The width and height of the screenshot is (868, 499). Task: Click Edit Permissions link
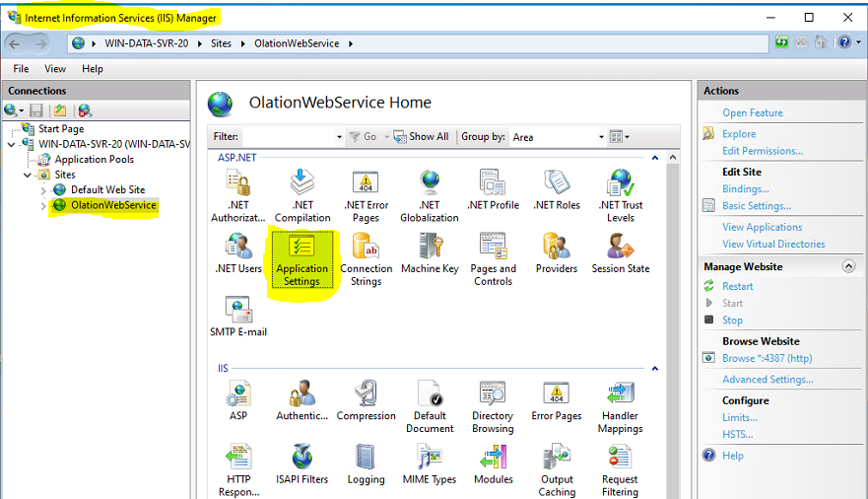[x=763, y=151]
